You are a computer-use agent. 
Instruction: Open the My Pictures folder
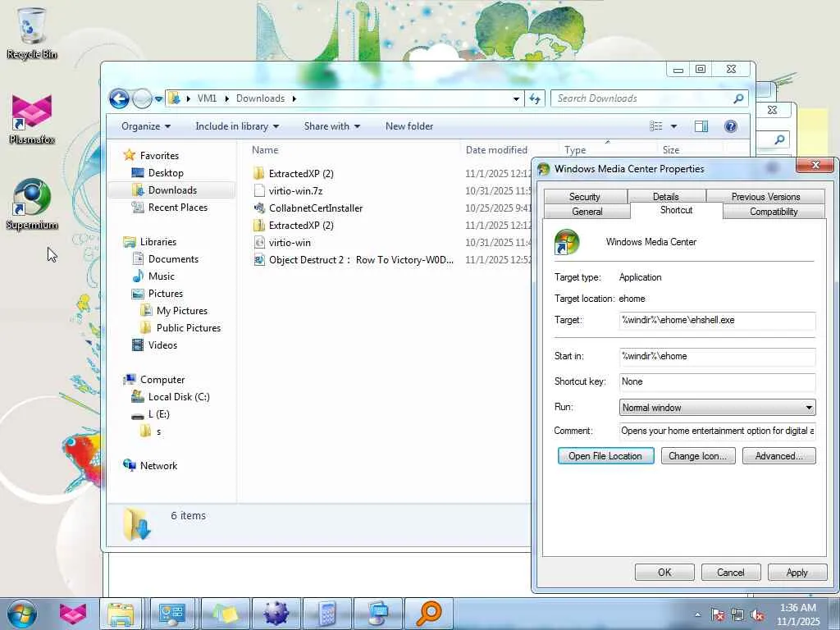point(181,311)
